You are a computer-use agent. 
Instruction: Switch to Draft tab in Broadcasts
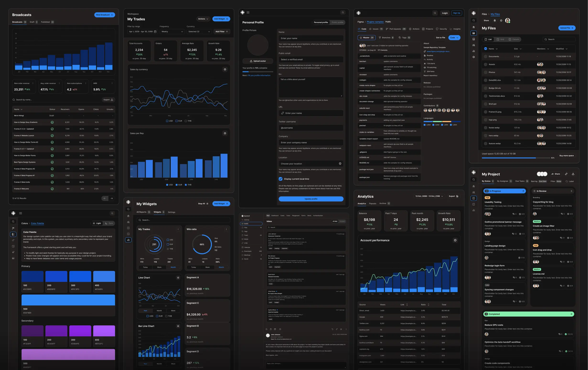pyautogui.click(x=33, y=22)
